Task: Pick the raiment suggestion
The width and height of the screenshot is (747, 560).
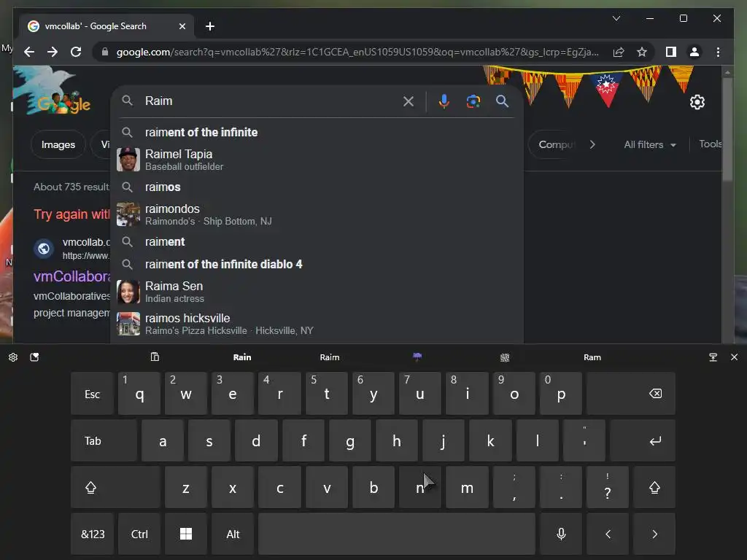Action: (x=317, y=242)
